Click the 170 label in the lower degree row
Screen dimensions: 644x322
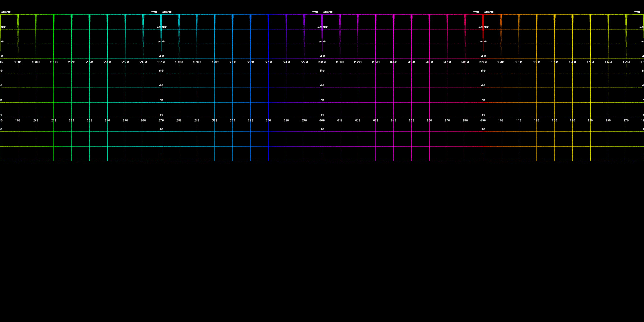coord(626,120)
